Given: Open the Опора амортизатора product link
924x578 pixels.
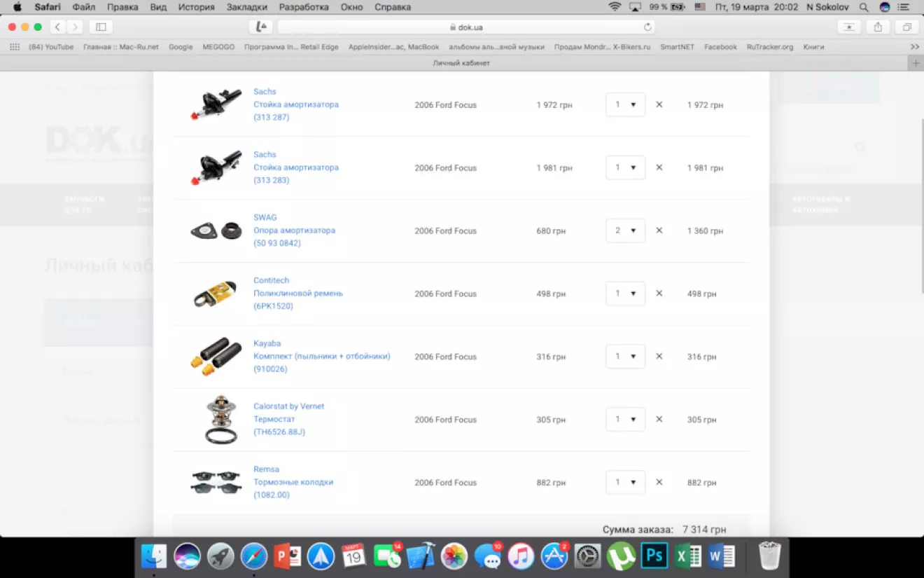Looking at the screenshot, I should coord(294,230).
